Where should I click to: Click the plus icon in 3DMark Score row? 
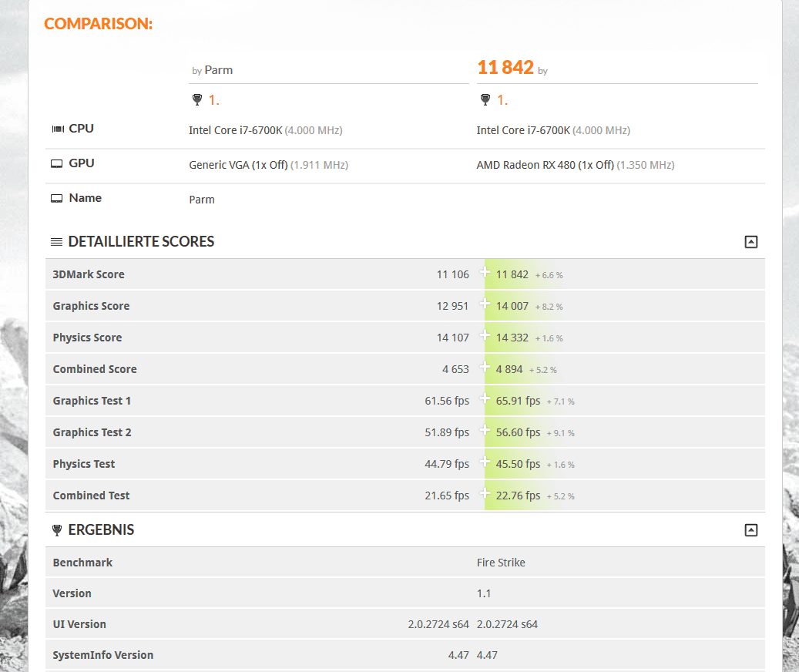coord(485,273)
